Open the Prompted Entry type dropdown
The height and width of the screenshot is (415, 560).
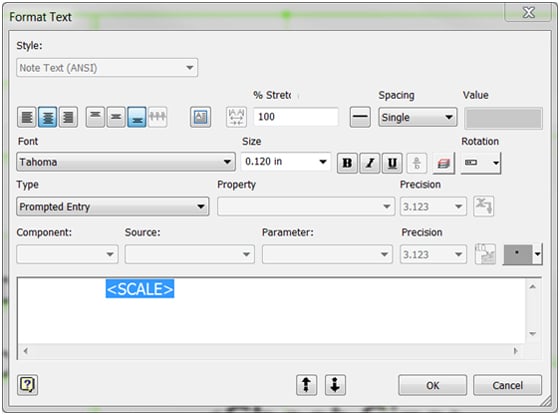click(x=112, y=206)
